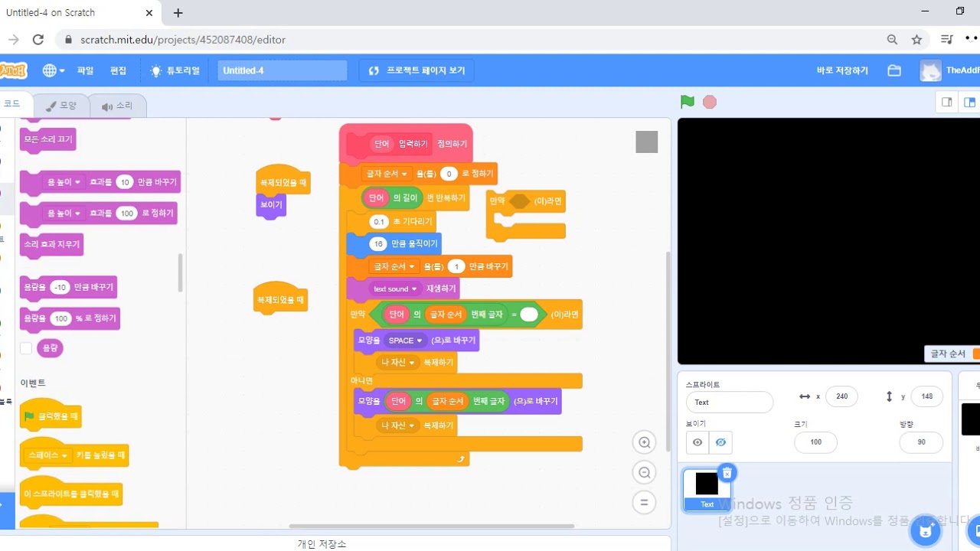Viewport: 980px width, 551px height.
Task: Bookmark this page with star icon
Action: (916, 40)
